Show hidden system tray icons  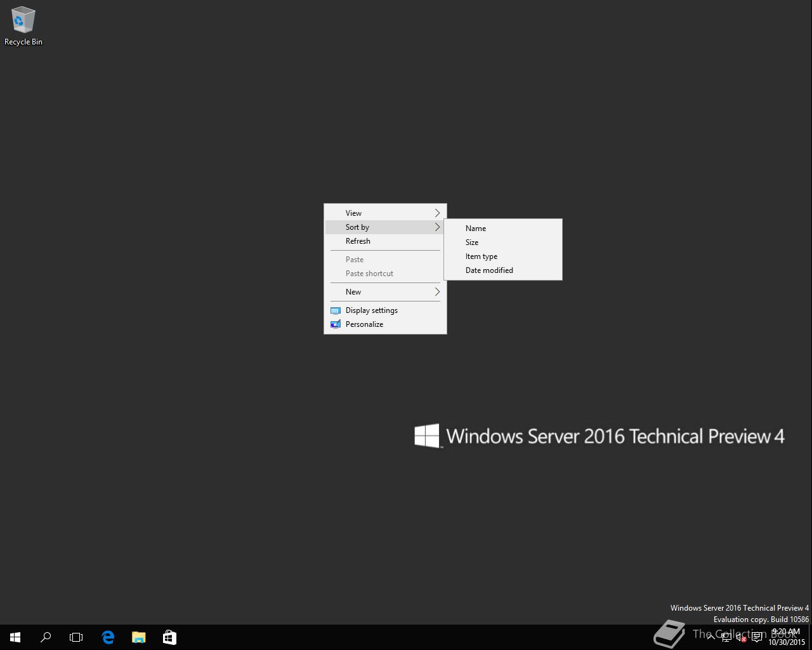coord(710,637)
